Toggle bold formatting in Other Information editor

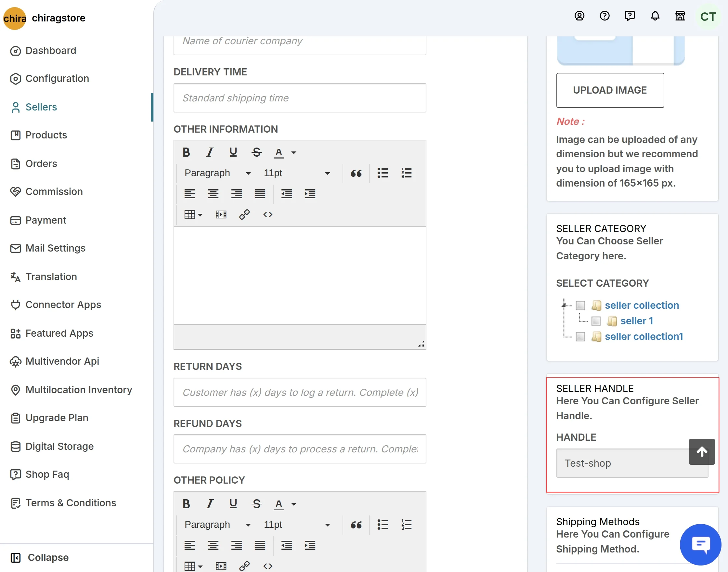point(187,152)
